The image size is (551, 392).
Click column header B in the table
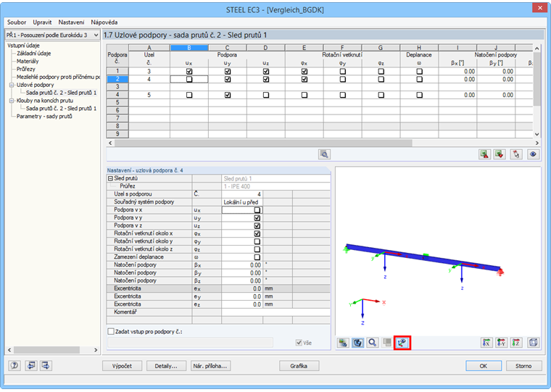tap(189, 47)
